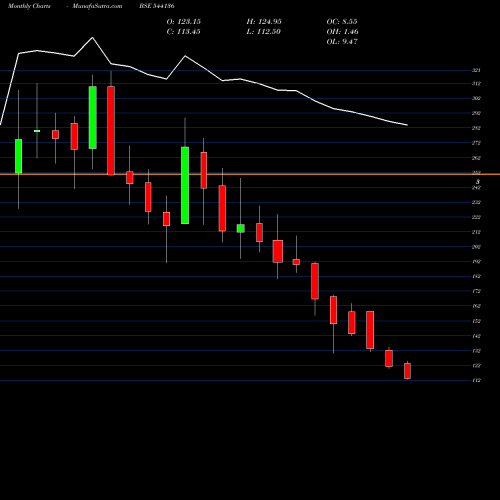Image resolution: width=500 pixels, height=500 pixels.
Task: Click the low value "L: 112.50"
Action: (x=263, y=32)
